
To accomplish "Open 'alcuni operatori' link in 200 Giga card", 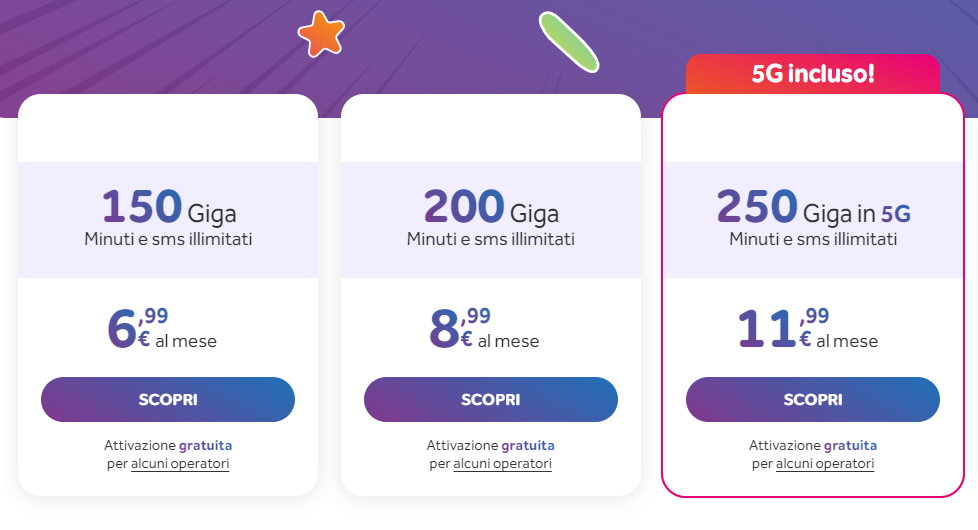I will click(502, 464).
